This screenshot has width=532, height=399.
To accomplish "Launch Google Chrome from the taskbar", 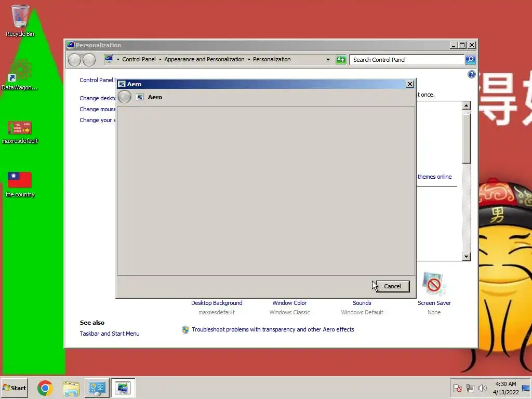I will pyautogui.click(x=45, y=388).
